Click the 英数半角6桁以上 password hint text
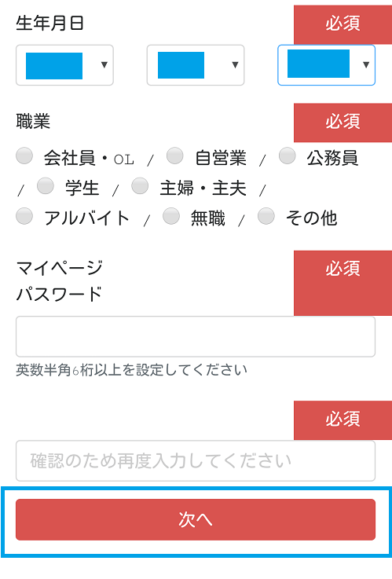 coord(132,369)
